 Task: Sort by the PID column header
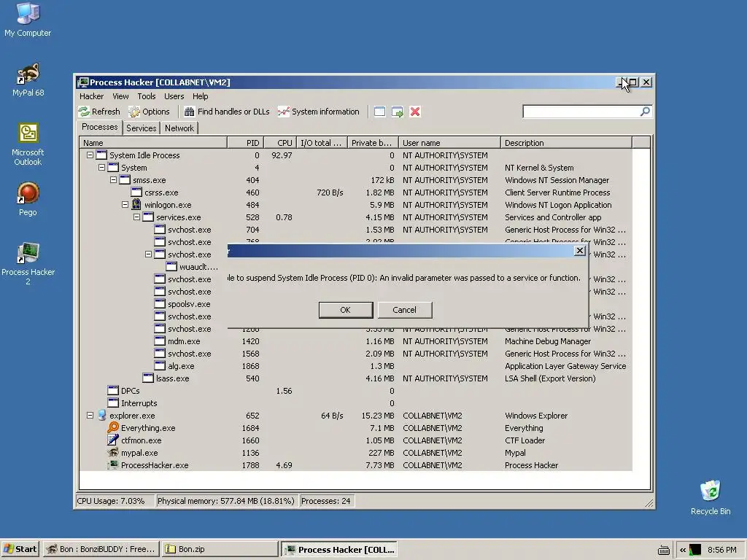(245, 142)
